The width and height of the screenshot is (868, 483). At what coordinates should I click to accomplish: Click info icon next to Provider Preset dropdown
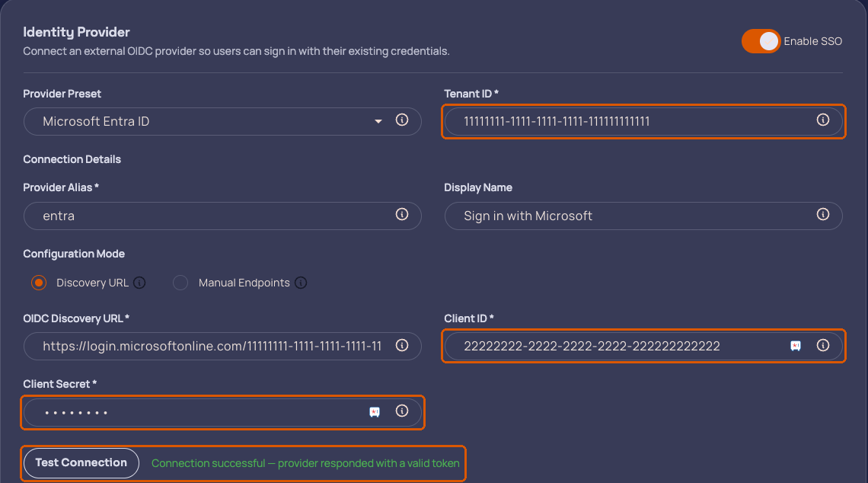tap(402, 120)
